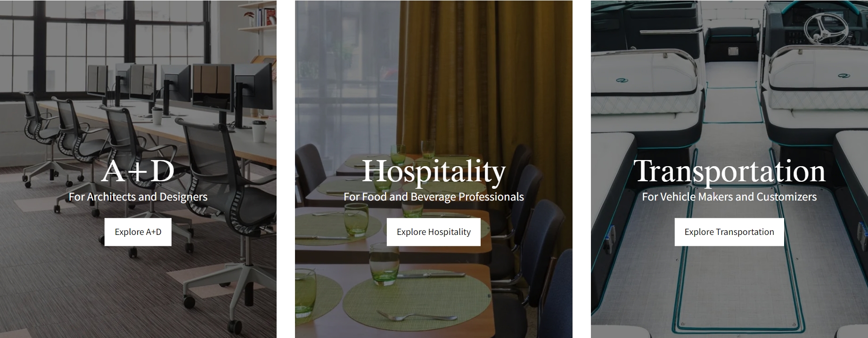Image resolution: width=868 pixels, height=338 pixels.
Task: Open the Explore Hospitality button
Action: [434, 232]
